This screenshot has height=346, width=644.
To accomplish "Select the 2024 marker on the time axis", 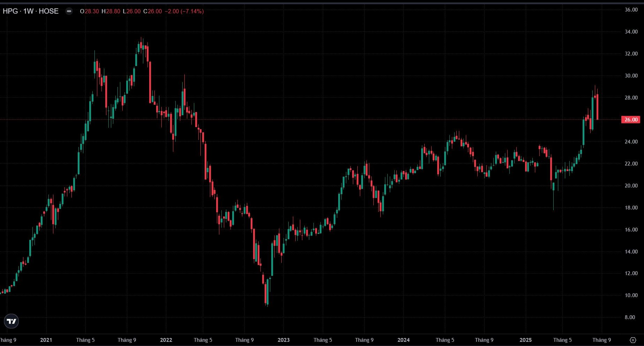I will click(403, 340).
